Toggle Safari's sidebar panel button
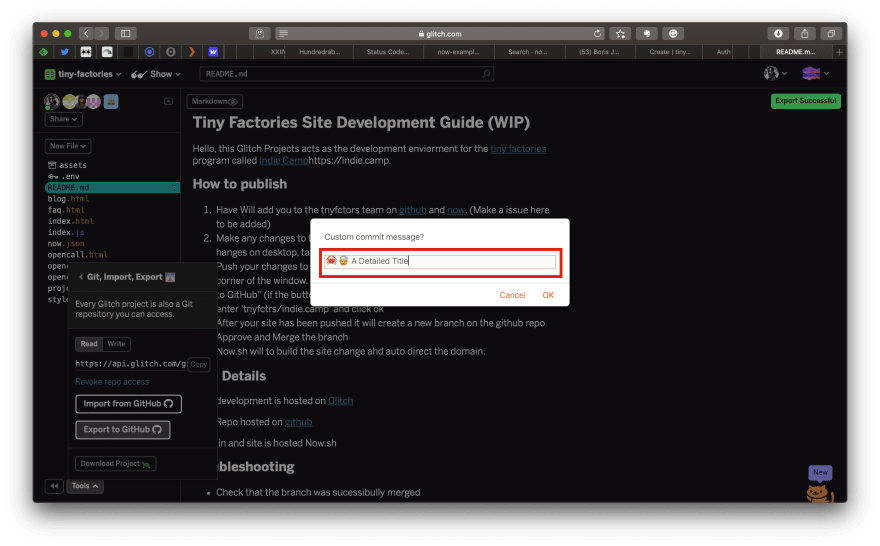 pyautogui.click(x=126, y=34)
